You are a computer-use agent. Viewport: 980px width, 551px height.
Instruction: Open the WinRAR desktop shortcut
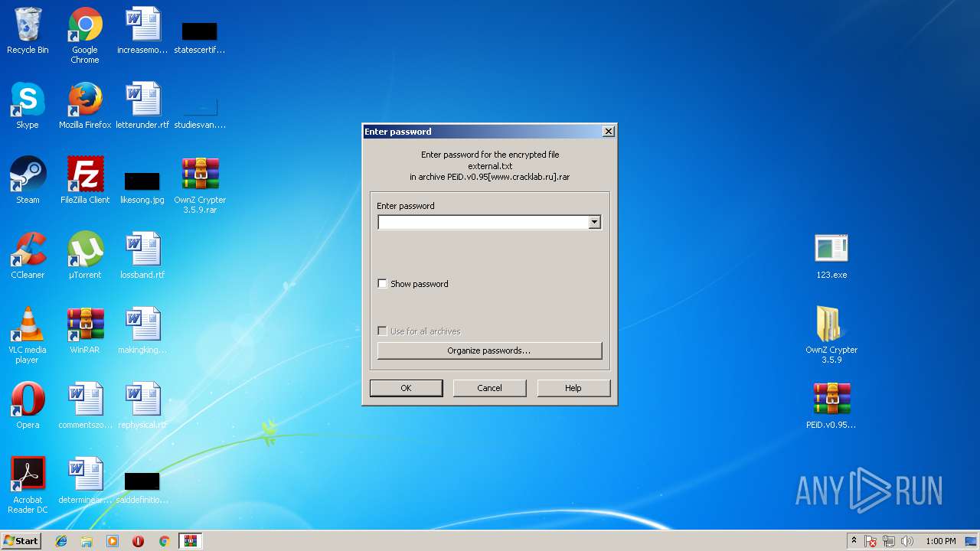point(85,331)
